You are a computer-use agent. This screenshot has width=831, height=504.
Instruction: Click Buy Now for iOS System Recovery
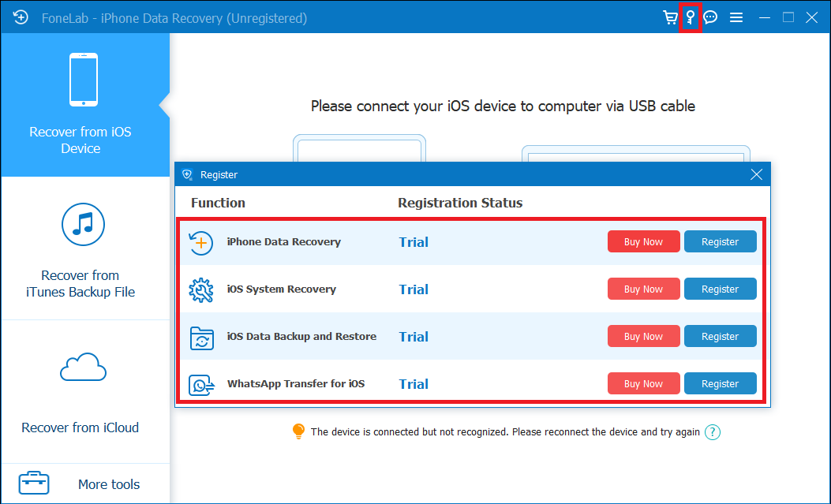pos(643,289)
